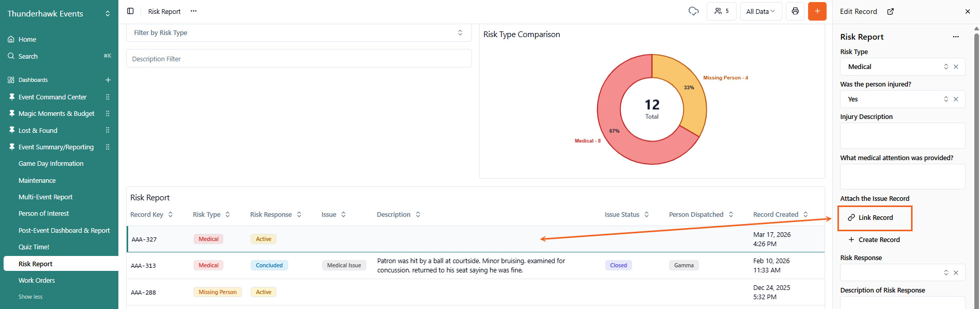Click the Dashboards section header
The image size is (980, 309).
33,80
